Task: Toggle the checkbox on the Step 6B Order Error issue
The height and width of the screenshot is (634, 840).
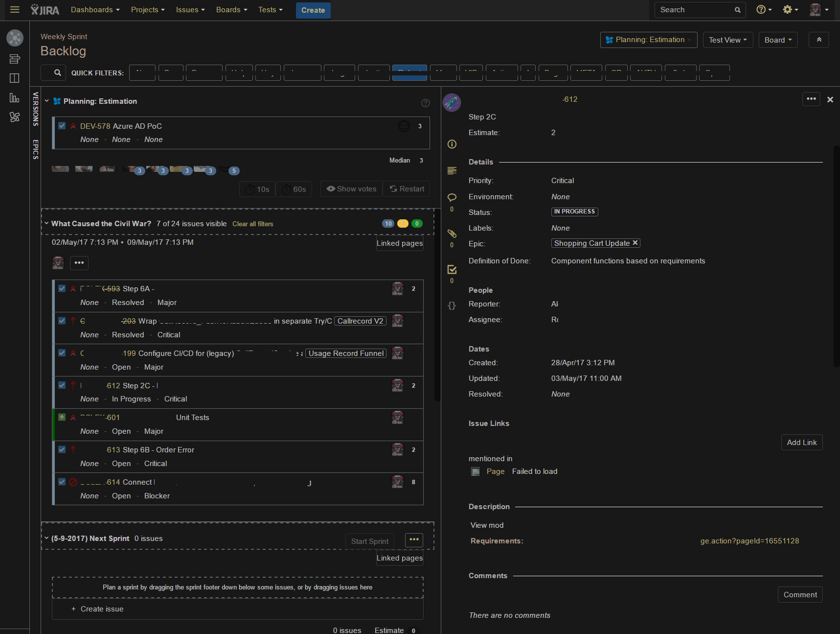Action: [x=62, y=449]
